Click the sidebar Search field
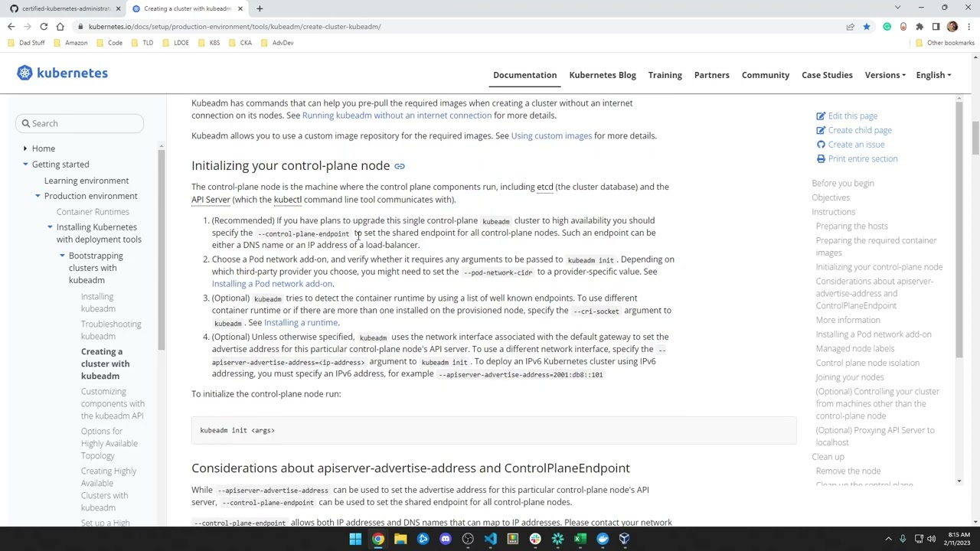The width and height of the screenshot is (980, 551). tap(80, 123)
